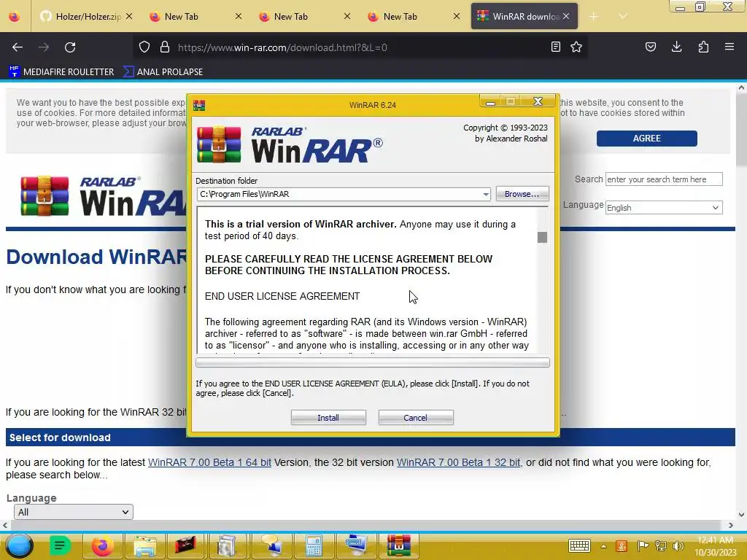This screenshot has height=560, width=747.
Task: Close the Holzer/Holzer.zip tab
Action: click(129, 17)
